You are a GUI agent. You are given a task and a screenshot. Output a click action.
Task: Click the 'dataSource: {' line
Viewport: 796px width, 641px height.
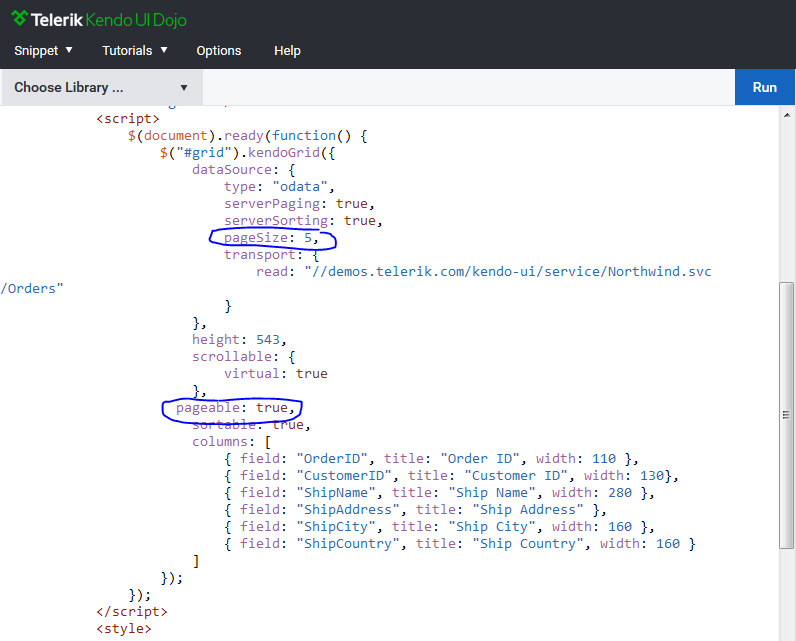[x=244, y=170]
